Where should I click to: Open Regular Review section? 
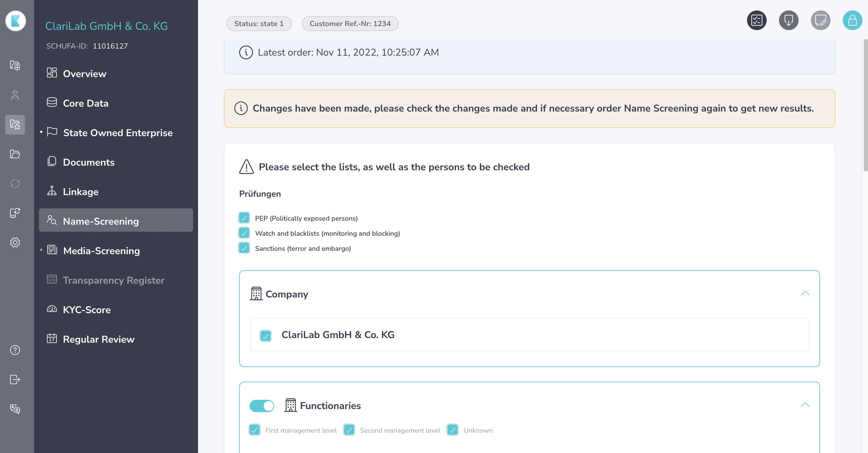[x=116, y=339]
